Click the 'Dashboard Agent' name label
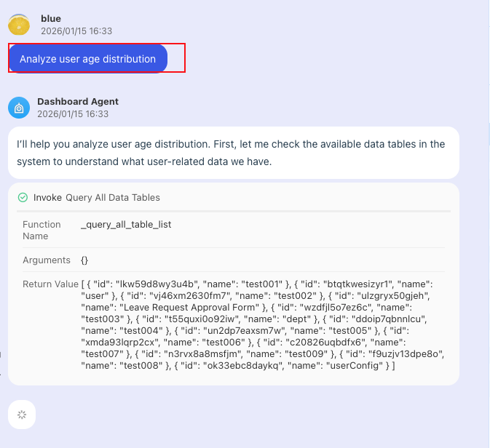Image resolution: width=490 pixels, height=448 pixels. click(78, 102)
